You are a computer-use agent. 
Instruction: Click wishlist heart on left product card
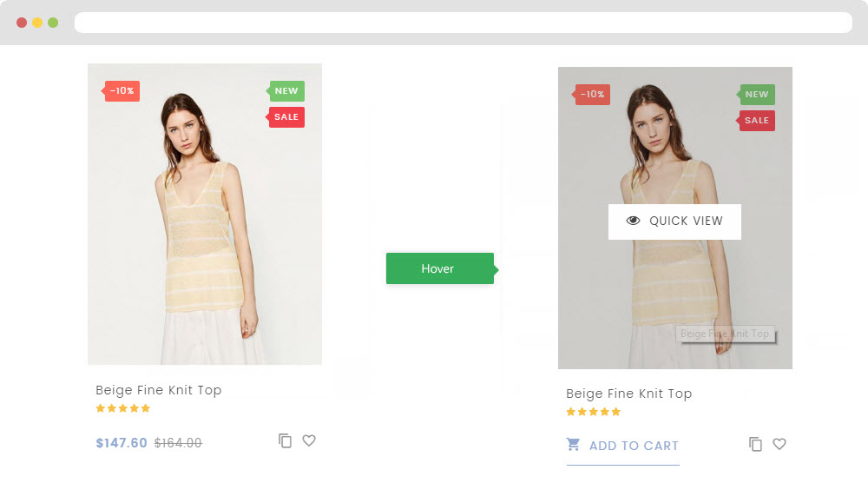(309, 440)
